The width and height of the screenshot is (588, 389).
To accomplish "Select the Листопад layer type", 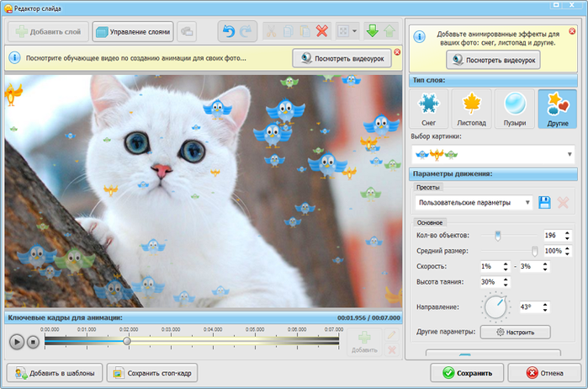I will [x=471, y=109].
